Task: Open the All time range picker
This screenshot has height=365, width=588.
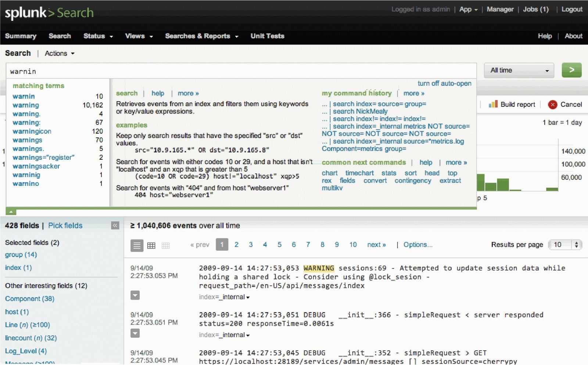Action: pos(520,70)
